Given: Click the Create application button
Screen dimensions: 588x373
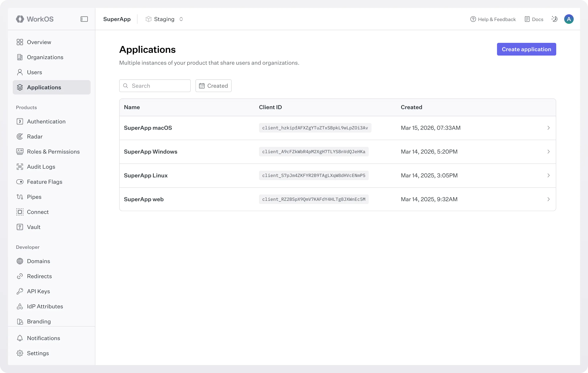Looking at the screenshot, I should point(526,49).
